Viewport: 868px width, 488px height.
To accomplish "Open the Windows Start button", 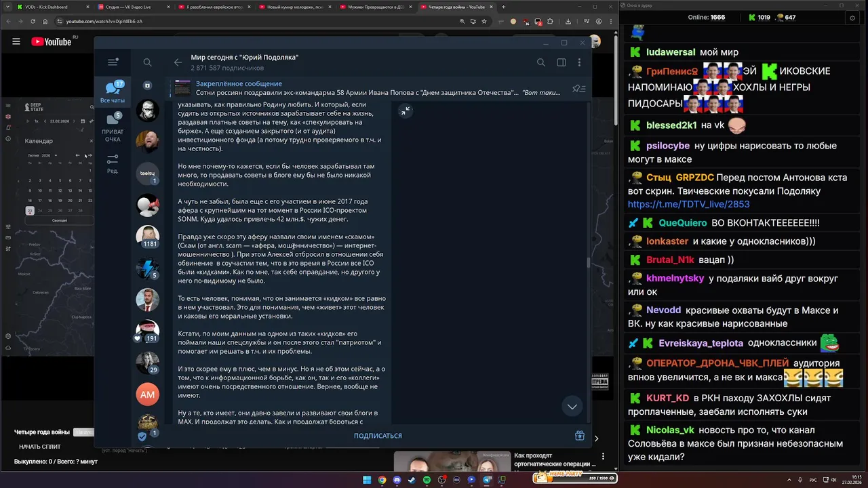I will [x=367, y=480].
